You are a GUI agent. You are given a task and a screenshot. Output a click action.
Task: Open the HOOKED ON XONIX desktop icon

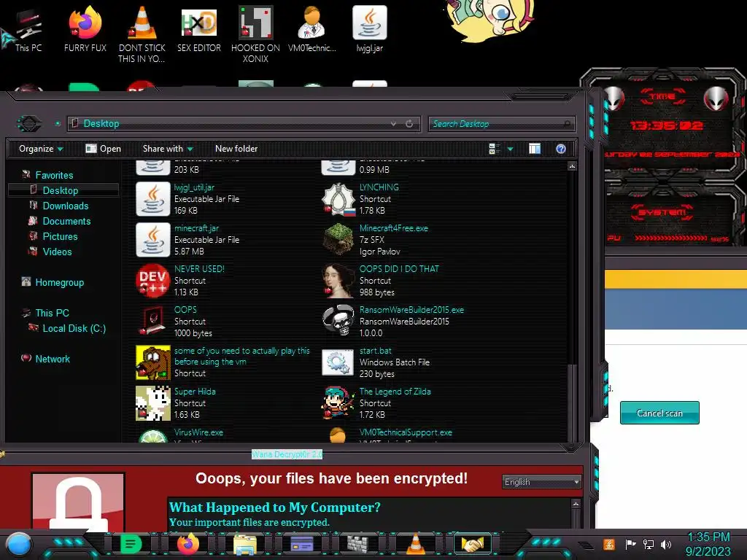pyautogui.click(x=256, y=34)
